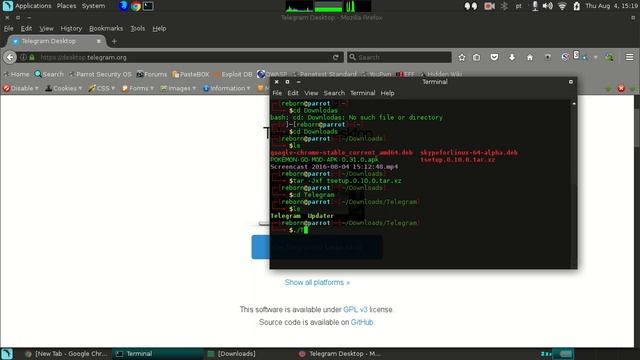This screenshot has width=640, height=360.
Task: Open the PasteBOX bookmark
Action: 191,74
